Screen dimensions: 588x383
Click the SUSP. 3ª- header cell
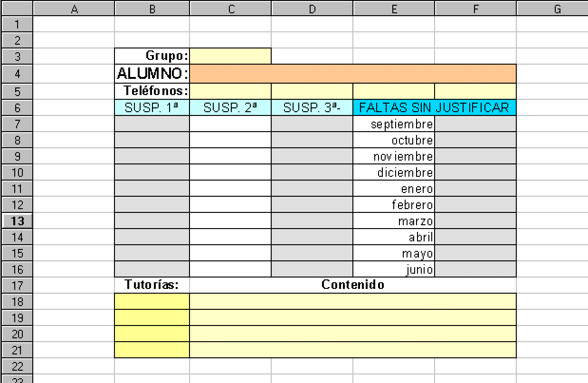312,108
